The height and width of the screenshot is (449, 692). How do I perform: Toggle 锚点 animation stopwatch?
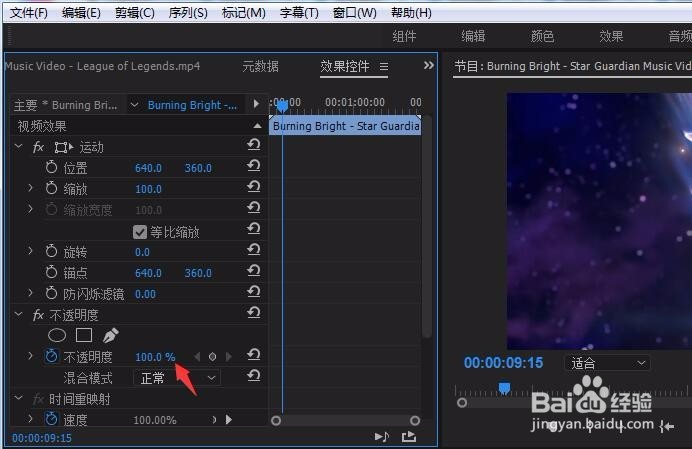[52, 272]
